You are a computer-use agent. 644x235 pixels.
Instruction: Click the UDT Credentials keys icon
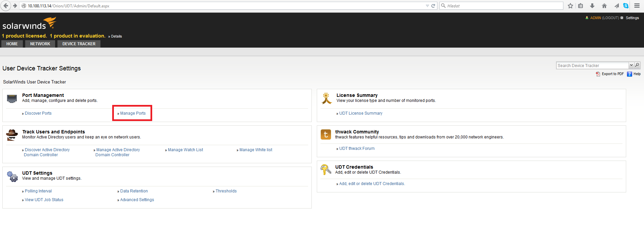(326, 170)
